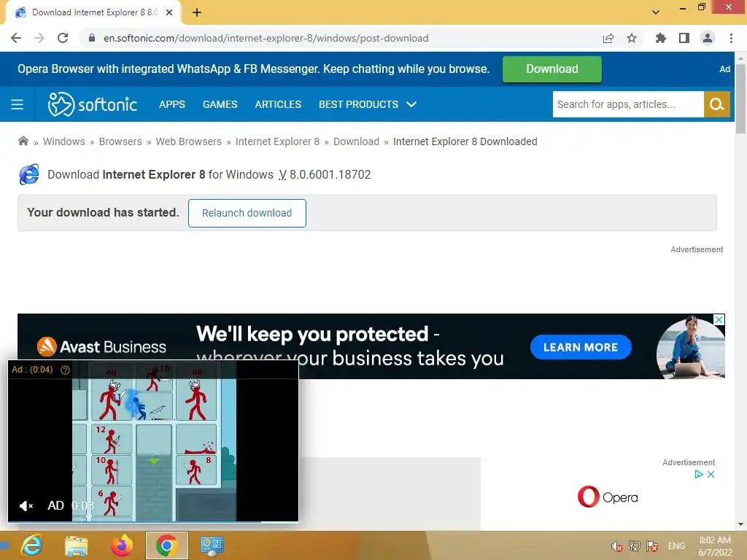Open the Windows breadcrumb link
The height and width of the screenshot is (560, 747).
[x=64, y=141]
